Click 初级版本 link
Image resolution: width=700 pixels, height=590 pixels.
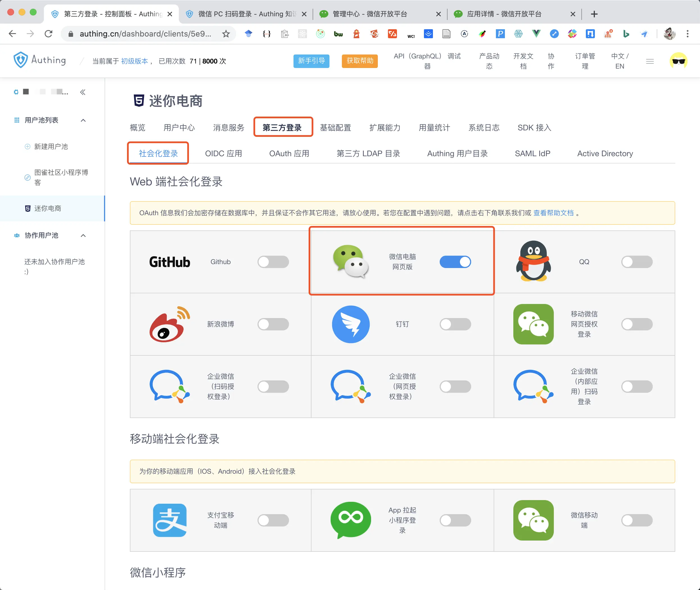[x=134, y=61]
